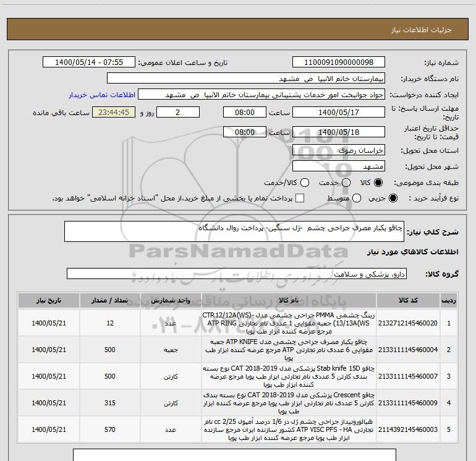
Task: Select the جزیی purchase type radio
Action: tap(393, 198)
